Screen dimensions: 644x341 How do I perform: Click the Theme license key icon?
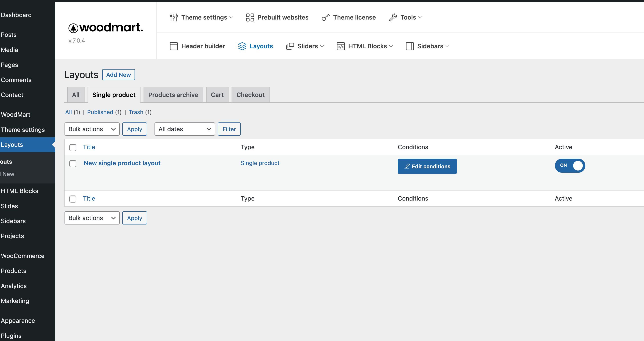325,17
